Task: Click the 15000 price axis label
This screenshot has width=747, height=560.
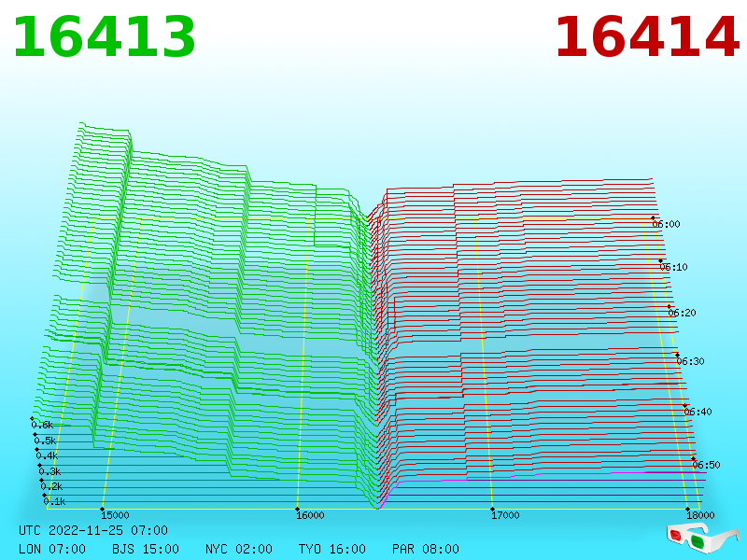Action: coord(115,515)
